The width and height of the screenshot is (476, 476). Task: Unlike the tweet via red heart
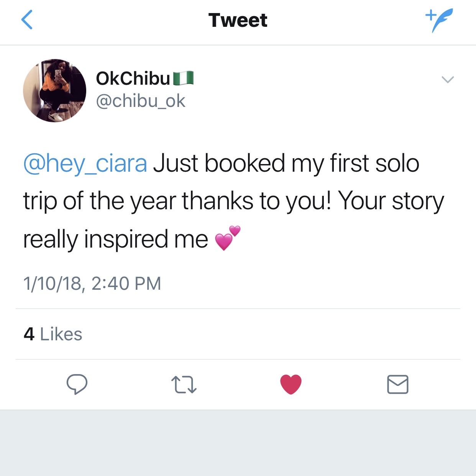coord(291,384)
